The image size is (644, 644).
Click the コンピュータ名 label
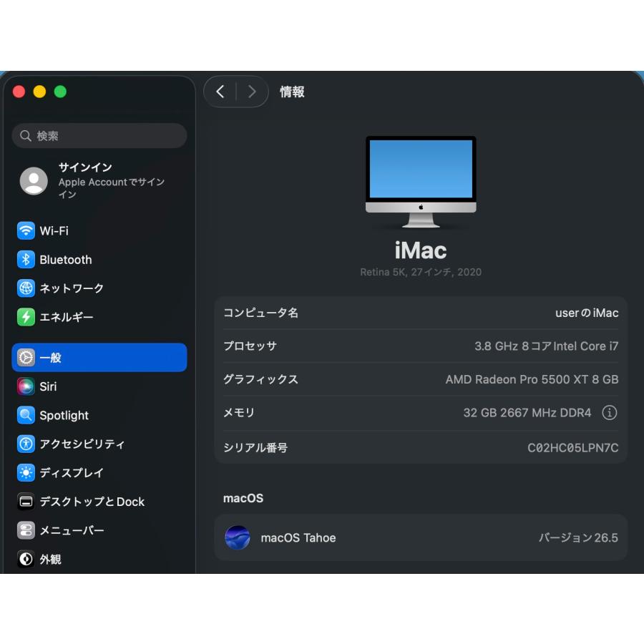click(260, 313)
